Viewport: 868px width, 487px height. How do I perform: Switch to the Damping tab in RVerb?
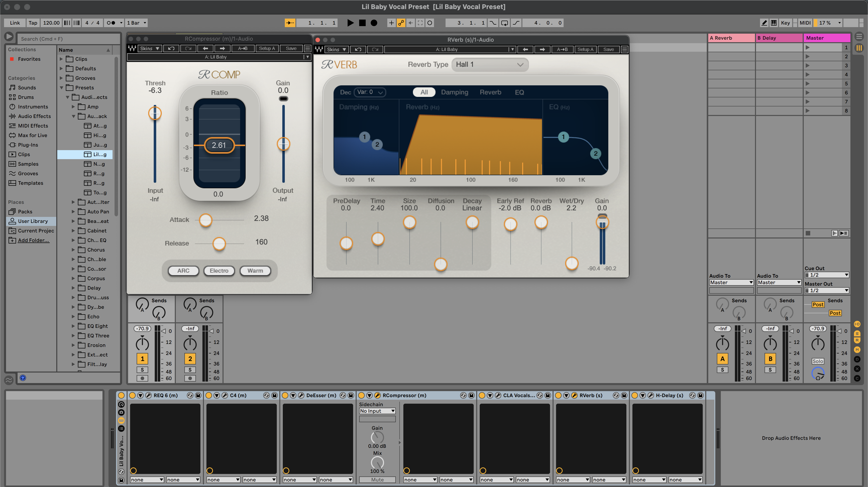point(454,92)
